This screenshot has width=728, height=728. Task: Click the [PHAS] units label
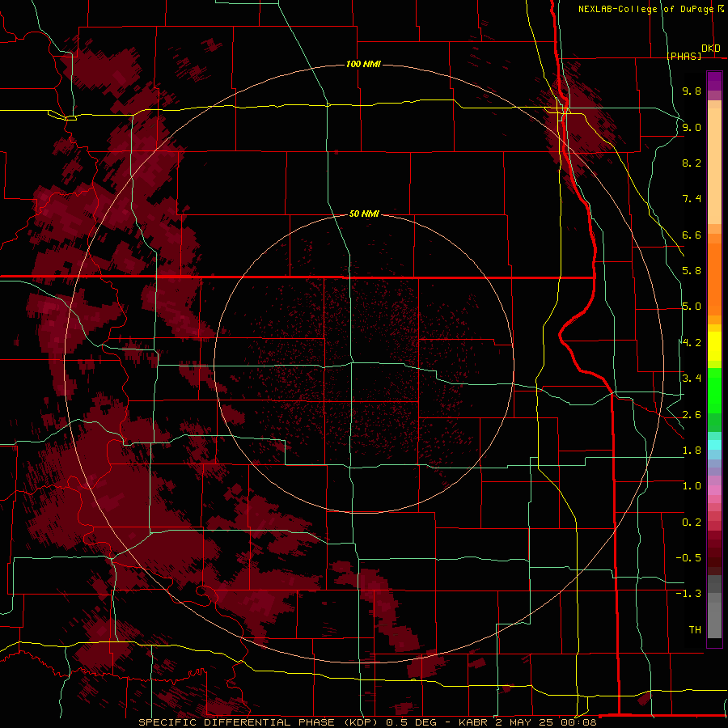(x=684, y=56)
